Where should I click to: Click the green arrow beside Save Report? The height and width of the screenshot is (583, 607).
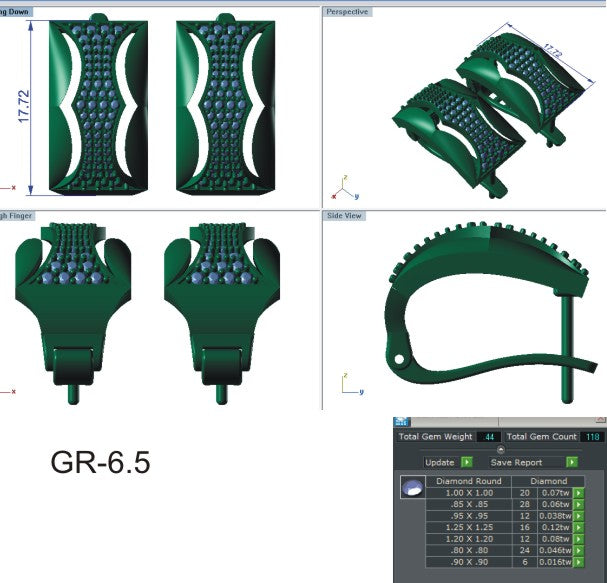572,462
